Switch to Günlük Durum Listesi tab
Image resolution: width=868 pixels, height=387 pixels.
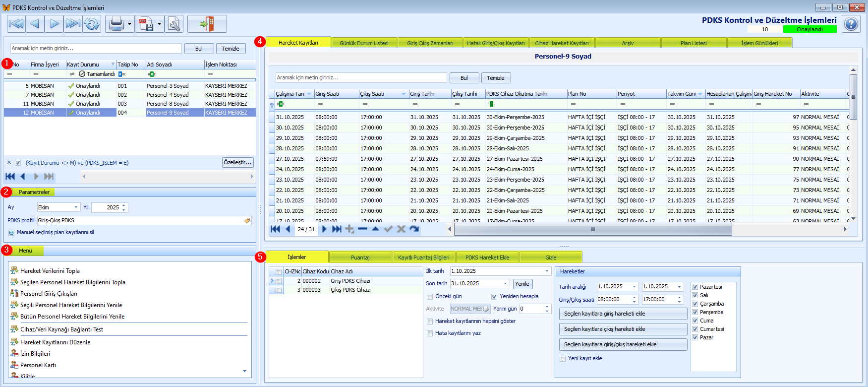[364, 43]
